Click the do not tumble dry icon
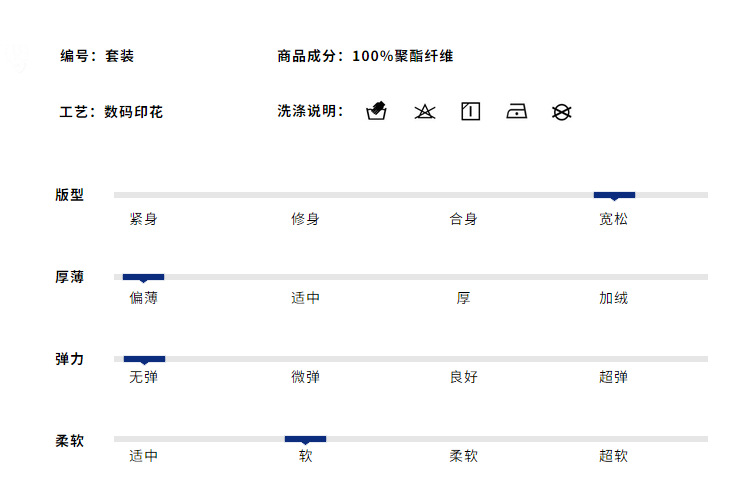This screenshot has height=477, width=750. click(562, 112)
